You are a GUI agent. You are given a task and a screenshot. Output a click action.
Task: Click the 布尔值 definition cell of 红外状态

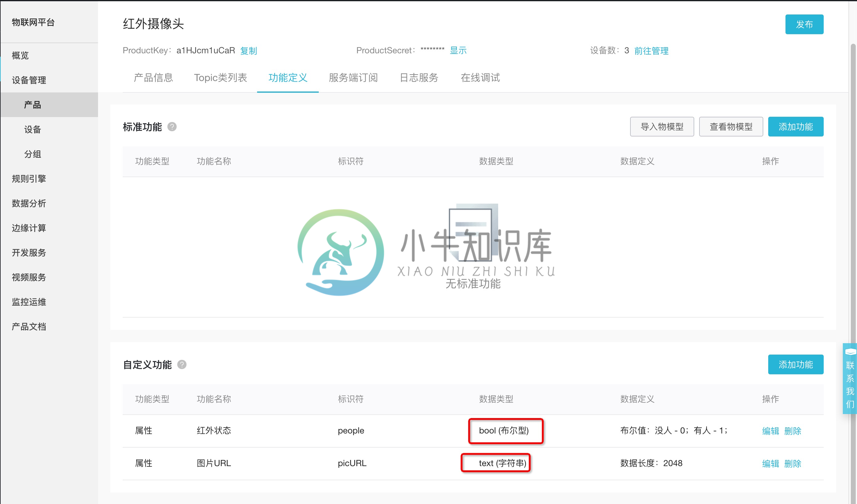click(674, 431)
